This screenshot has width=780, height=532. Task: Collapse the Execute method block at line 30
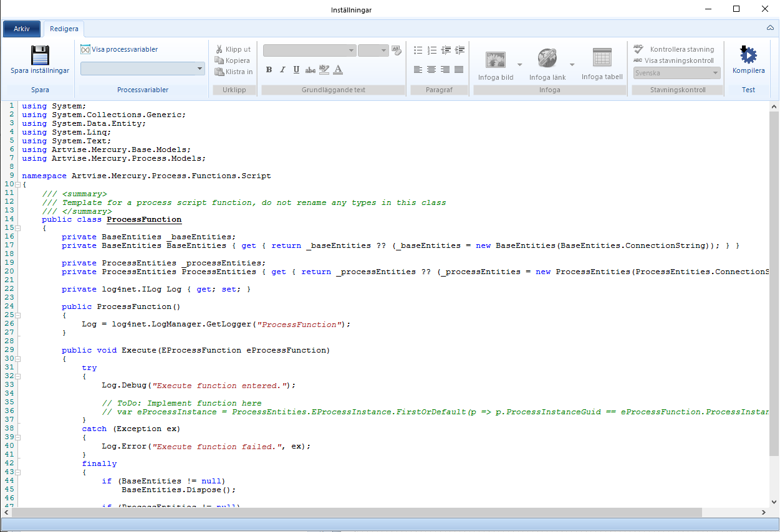pyautogui.click(x=18, y=359)
